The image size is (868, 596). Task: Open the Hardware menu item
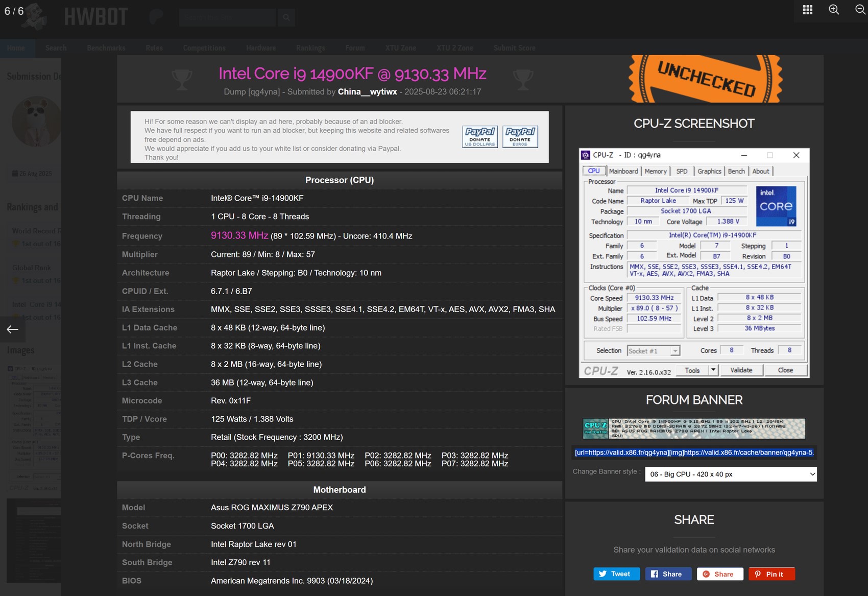[261, 48]
